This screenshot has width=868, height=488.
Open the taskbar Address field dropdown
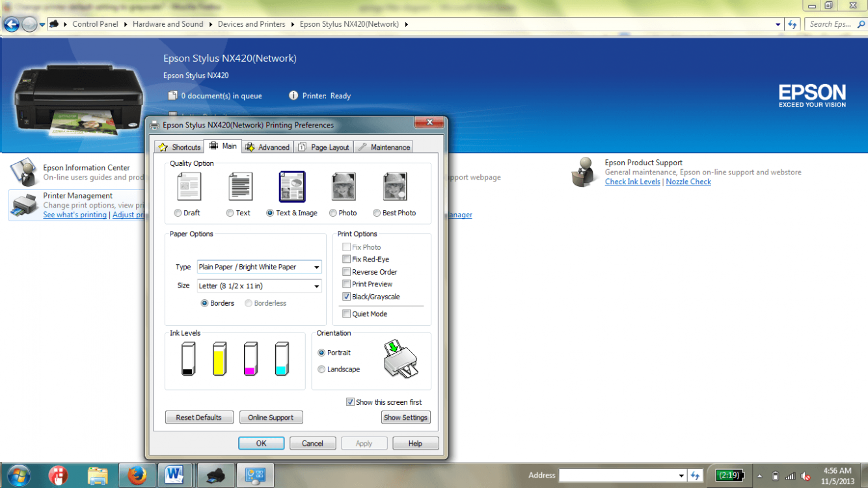coord(681,476)
